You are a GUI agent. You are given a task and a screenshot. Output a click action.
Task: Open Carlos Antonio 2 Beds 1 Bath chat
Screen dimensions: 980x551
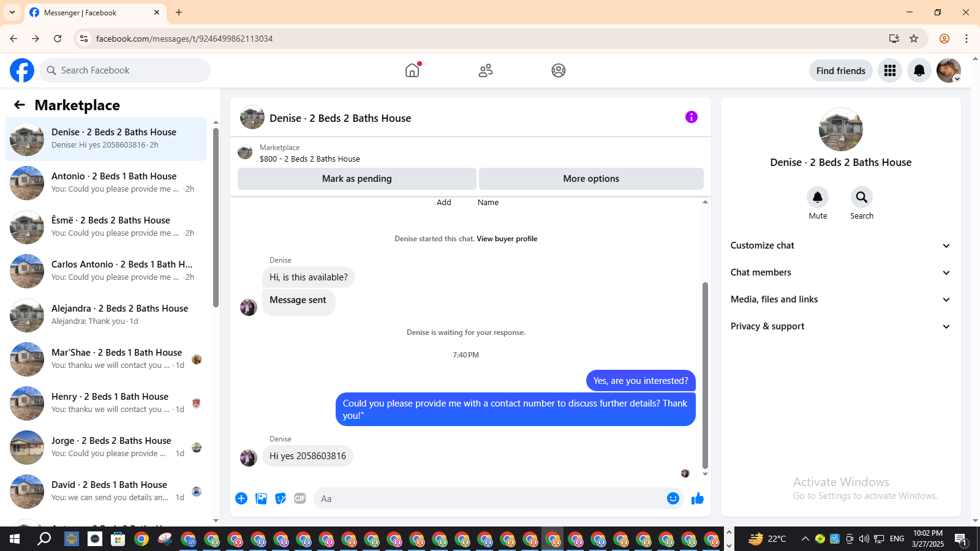[105, 271]
